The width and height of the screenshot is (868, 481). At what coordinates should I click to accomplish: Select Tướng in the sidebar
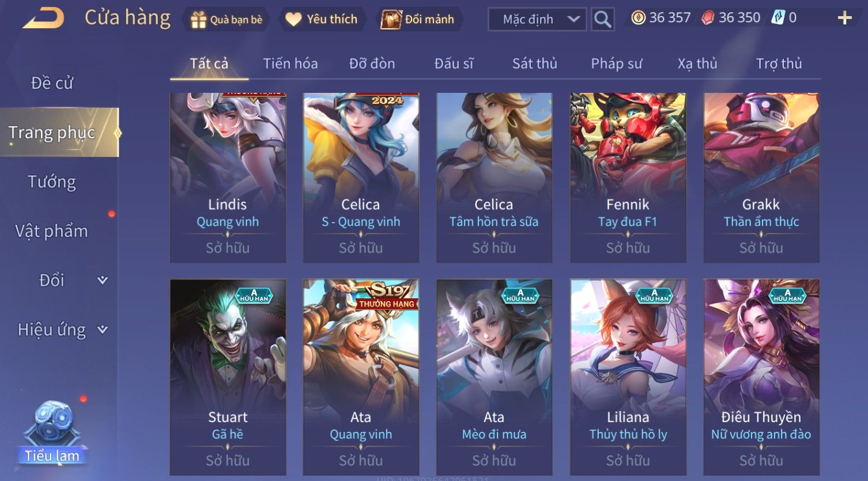pyautogui.click(x=52, y=182)
